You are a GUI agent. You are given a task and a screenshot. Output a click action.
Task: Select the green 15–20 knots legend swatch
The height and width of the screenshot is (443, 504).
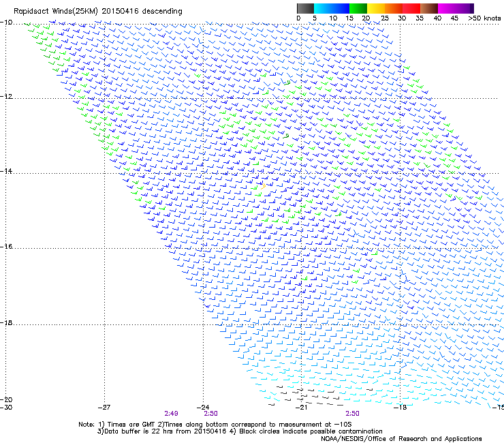click(358, 8)
